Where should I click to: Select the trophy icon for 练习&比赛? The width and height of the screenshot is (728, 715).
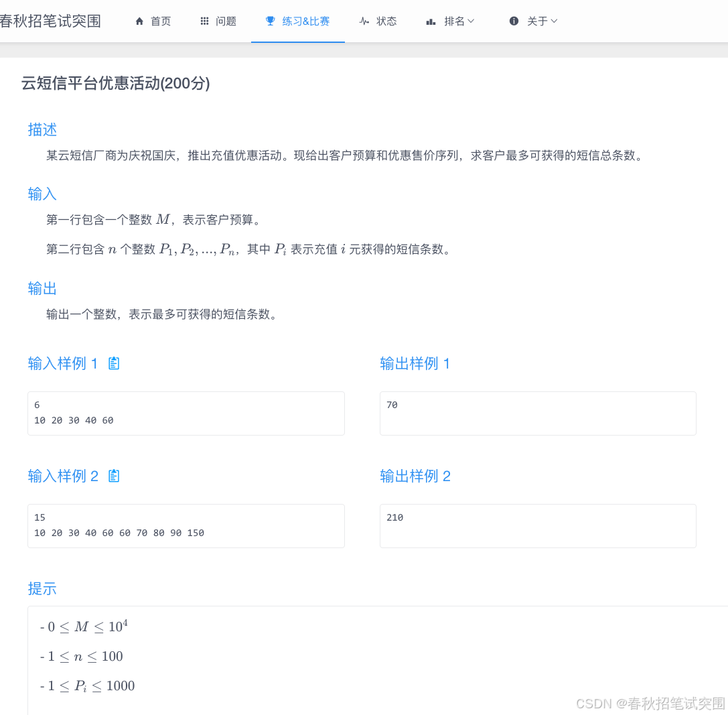tap(270, 21)
